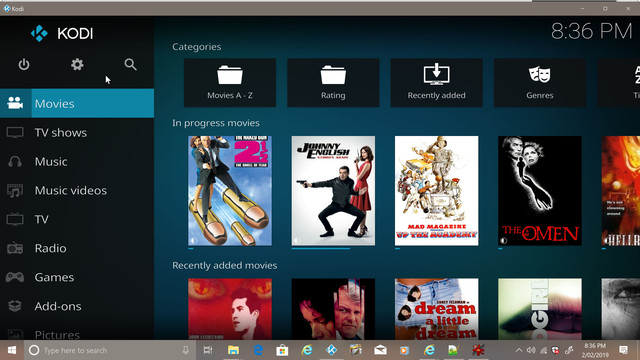Select TV shows in the sidebar
Screen dimensions: 640x360
tap(77, 133)
